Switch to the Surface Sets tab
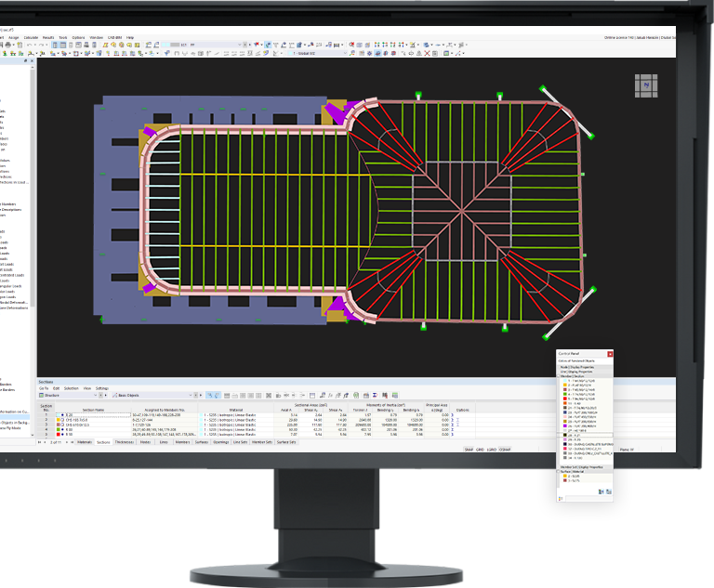 point(286,442)
